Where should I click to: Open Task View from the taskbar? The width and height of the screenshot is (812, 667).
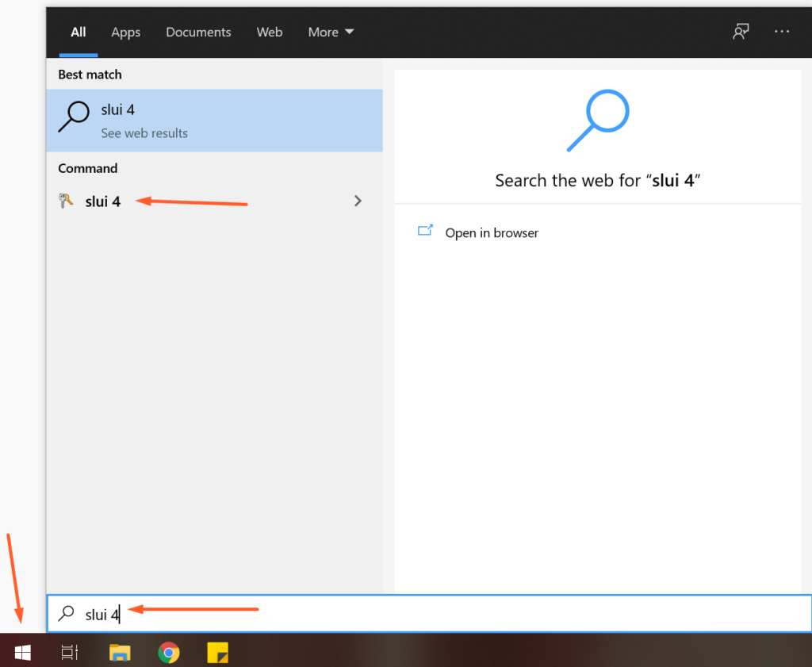pyautogui.click(x=70, y=652)
